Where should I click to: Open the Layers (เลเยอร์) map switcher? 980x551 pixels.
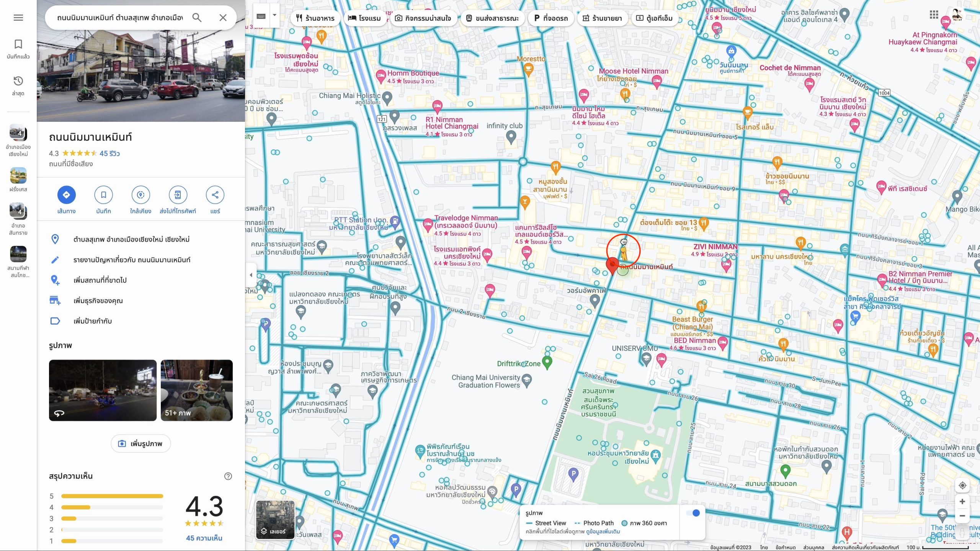click(x=275, y=520)
